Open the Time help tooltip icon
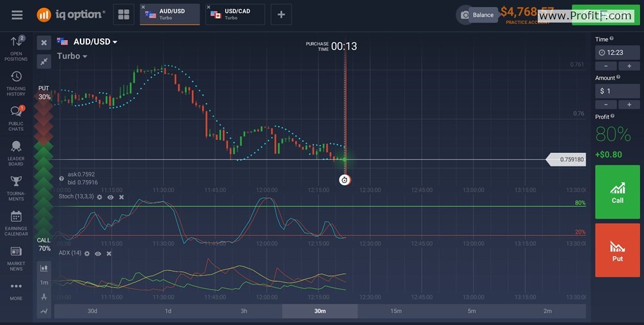This screenshot has height=325, width=644. [x=612, y=39]
